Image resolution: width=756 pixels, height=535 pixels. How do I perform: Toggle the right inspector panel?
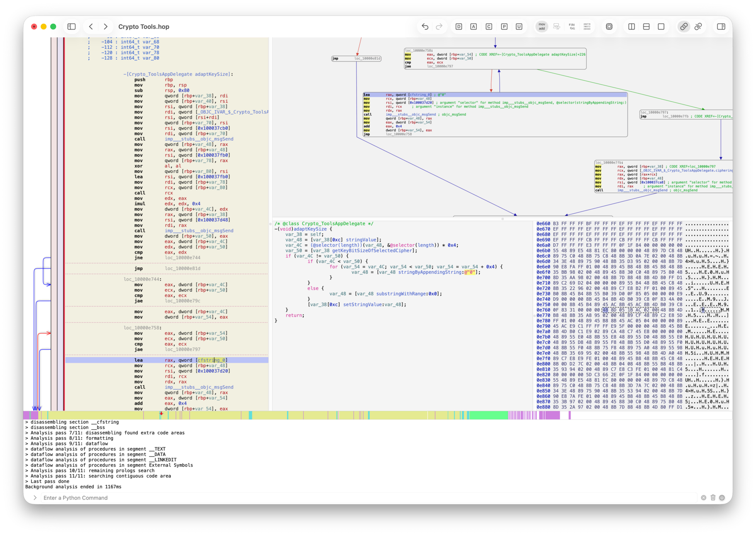[x=721, y=27]
